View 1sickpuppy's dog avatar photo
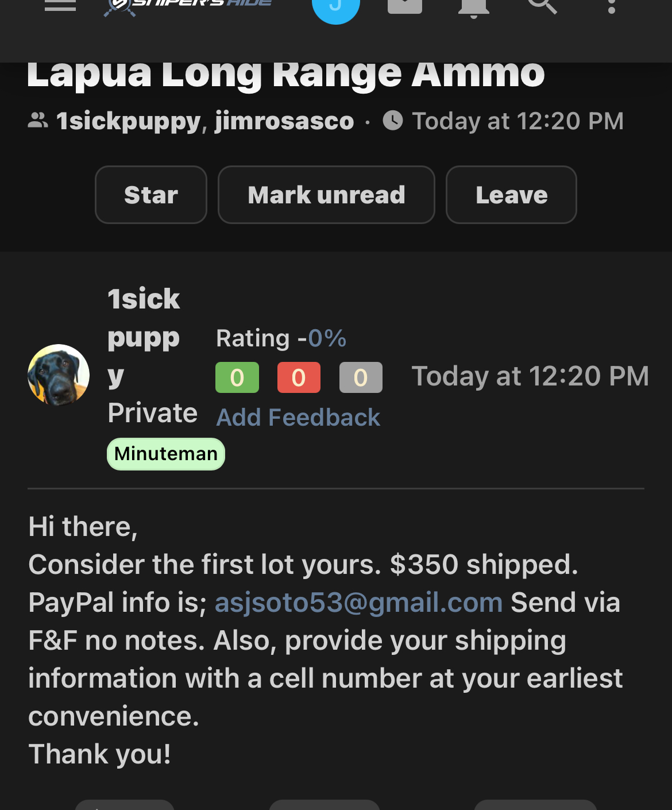Image resolution: width=672 pixels, height=810 pixels. coord(59,375)
